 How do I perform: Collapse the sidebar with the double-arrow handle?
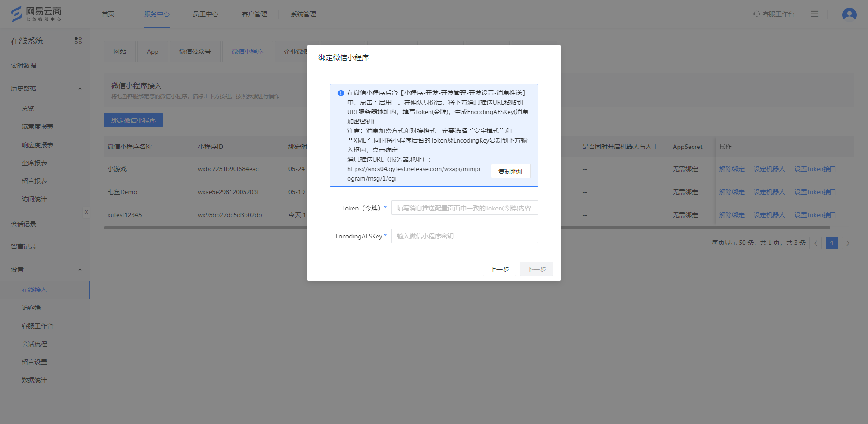coord(86,212)
